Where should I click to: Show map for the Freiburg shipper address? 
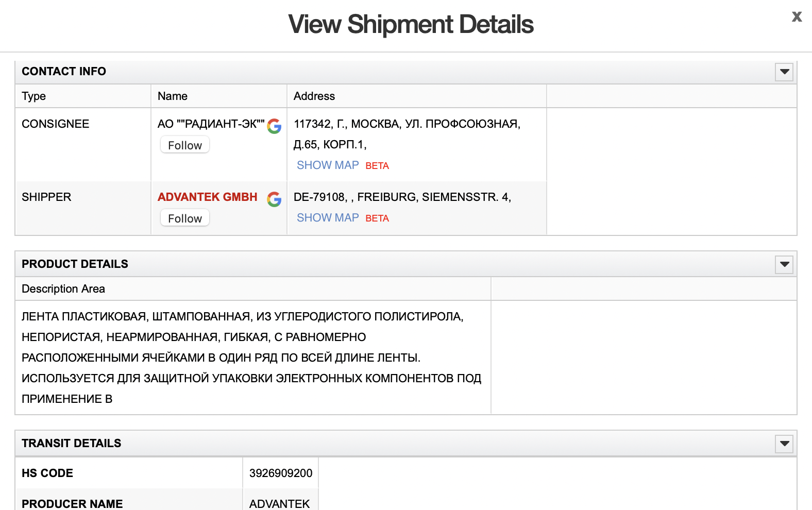point(328,218)
